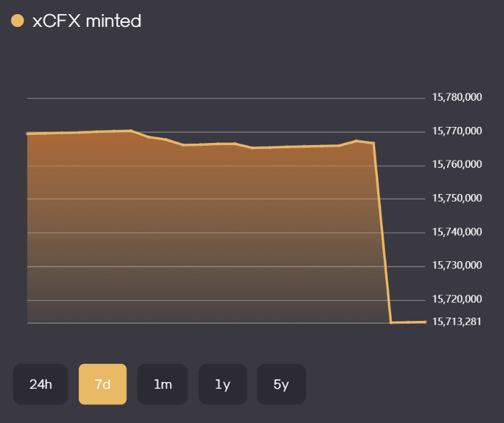Click the 15,740,000 y-axis label
504x423 pixels.
coord(456,232)
